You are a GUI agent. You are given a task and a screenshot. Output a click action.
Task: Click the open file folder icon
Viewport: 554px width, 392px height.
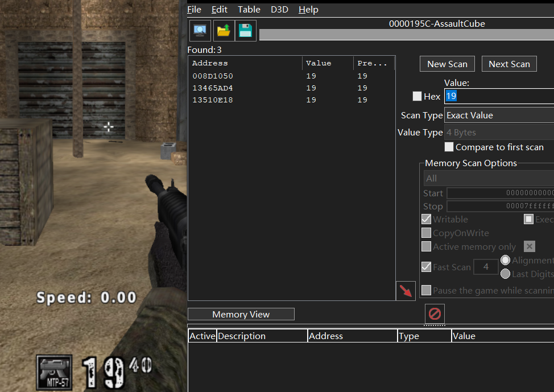click(224, 31)
